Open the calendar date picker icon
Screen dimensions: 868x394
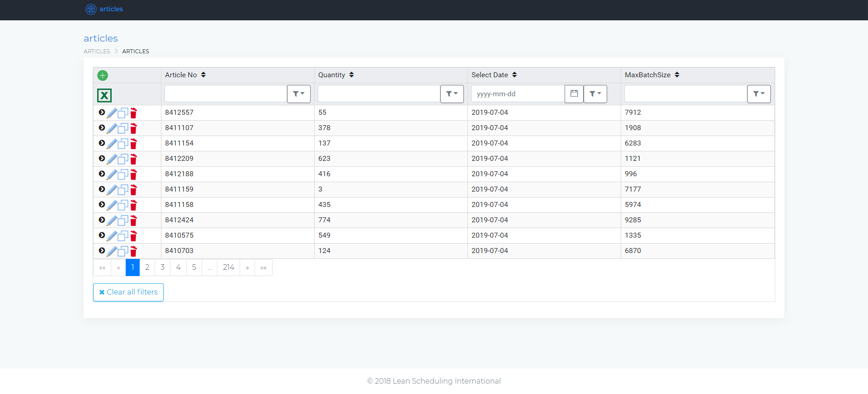[574, 94]
